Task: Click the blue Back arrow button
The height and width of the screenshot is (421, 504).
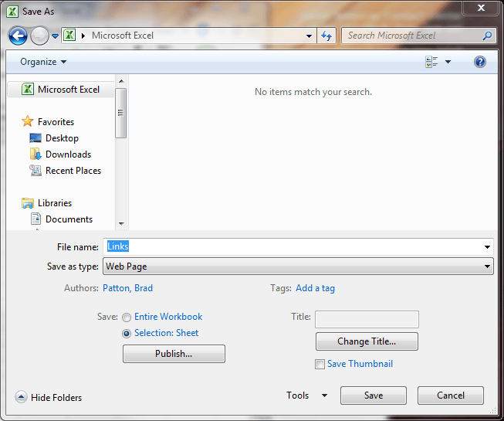Action: (18, 36)
